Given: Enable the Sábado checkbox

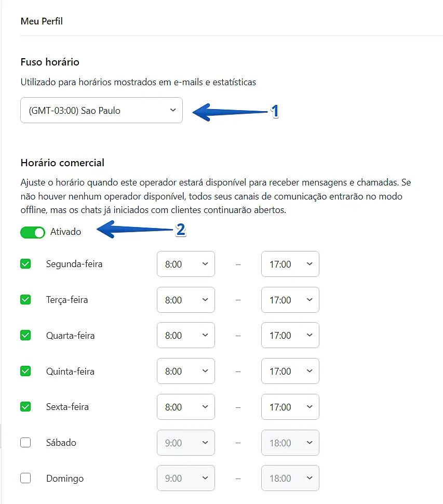Looking at the screenshot, I should (25, 443).
